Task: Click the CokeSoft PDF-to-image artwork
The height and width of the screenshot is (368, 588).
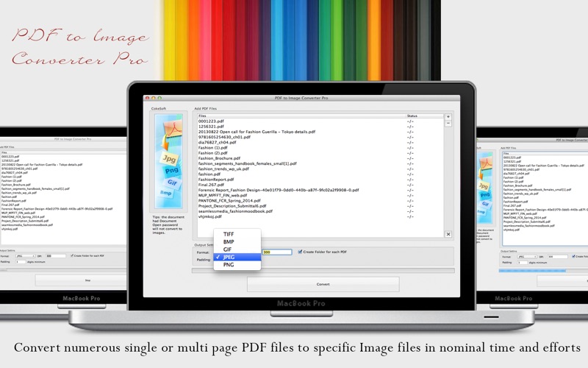Action: coord(169,161)
